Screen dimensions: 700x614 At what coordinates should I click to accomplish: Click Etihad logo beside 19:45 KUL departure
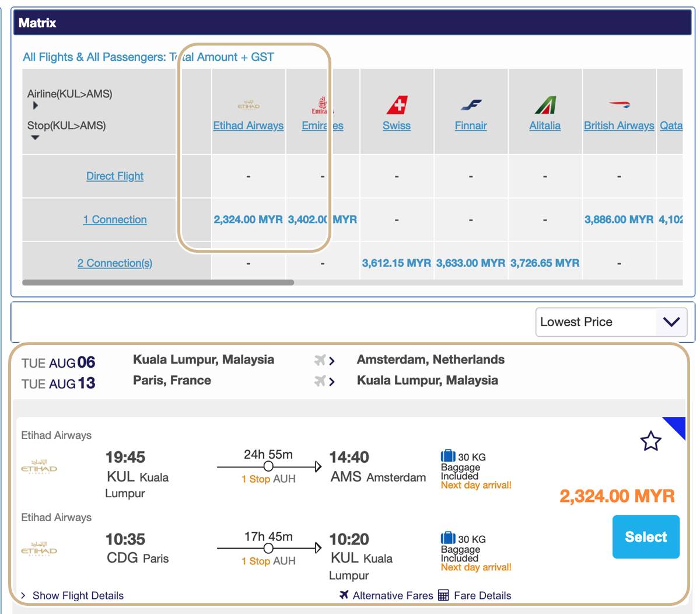39,466
